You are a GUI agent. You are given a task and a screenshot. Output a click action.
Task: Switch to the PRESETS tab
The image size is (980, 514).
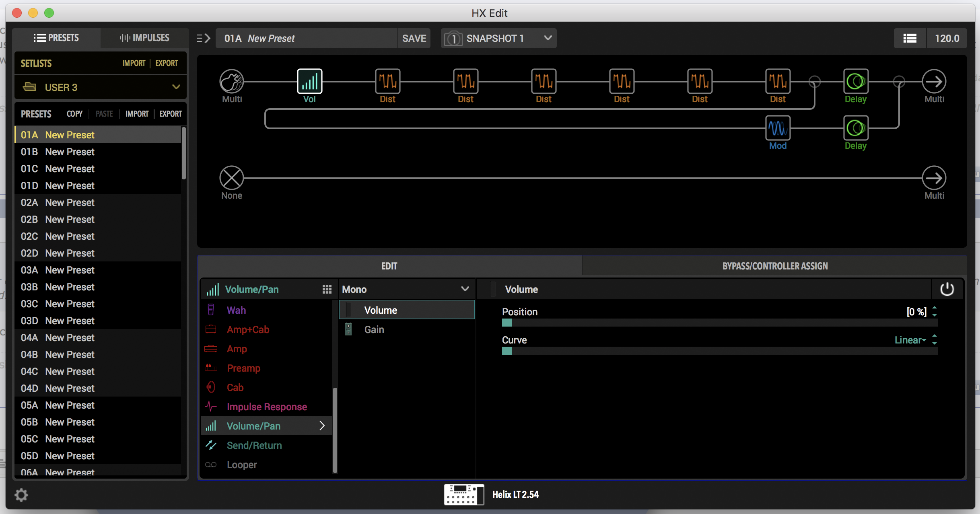click(56, 38)
